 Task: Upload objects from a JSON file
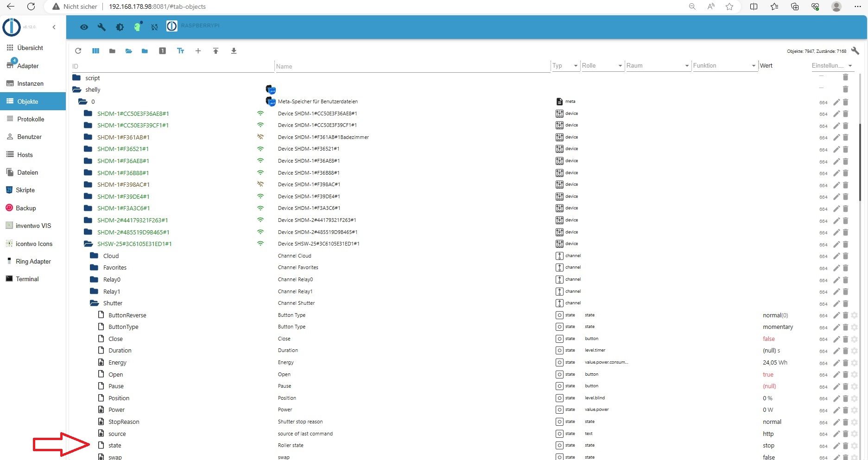coord(215,51)
